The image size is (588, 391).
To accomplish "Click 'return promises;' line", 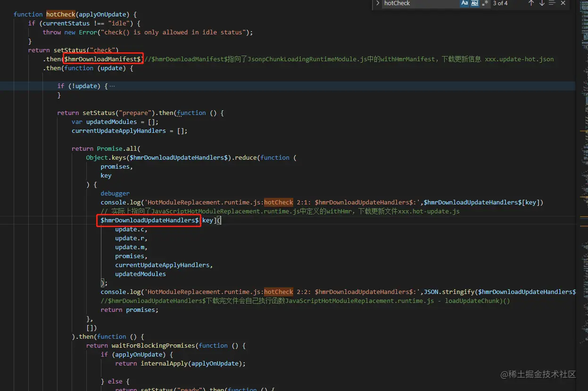I will point(130,310).
